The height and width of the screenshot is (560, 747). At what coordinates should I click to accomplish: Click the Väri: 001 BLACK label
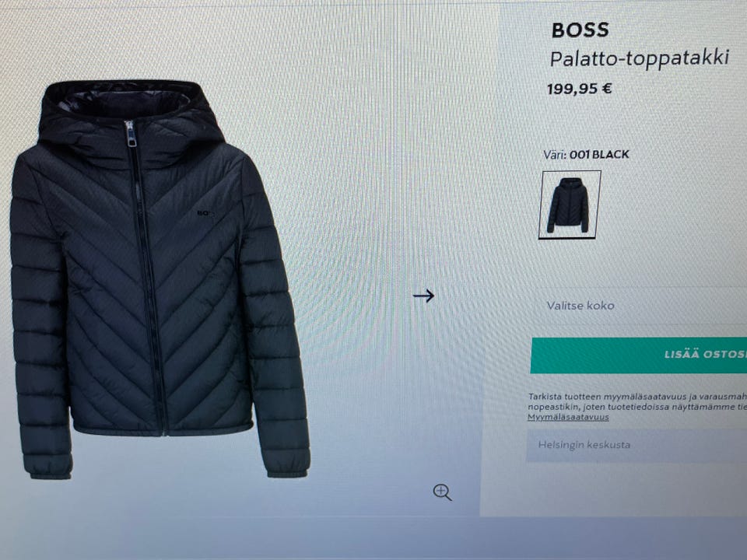tap(587, 154)
